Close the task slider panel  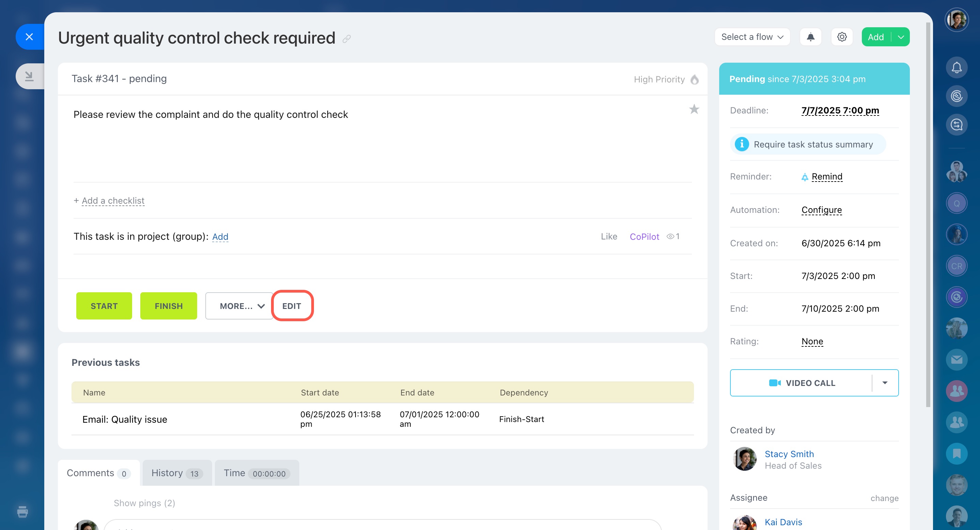(30, 37)
